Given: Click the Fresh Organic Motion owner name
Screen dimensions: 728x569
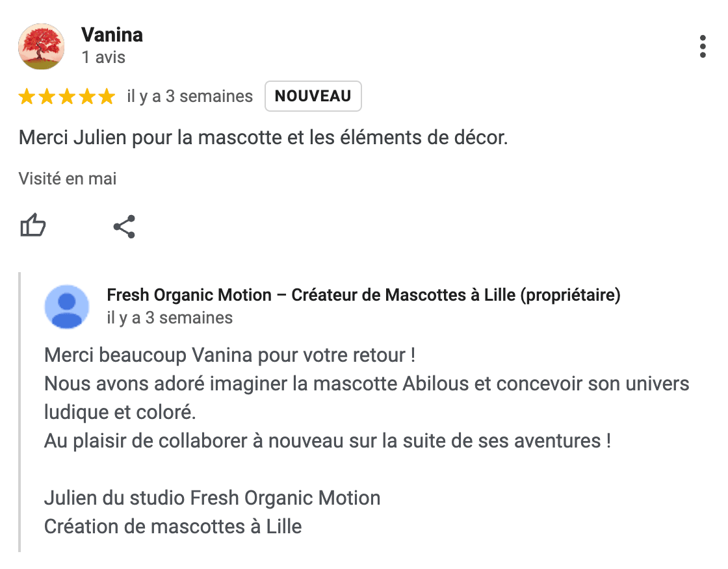Looking at the screenshot, I should coord(363,296).
